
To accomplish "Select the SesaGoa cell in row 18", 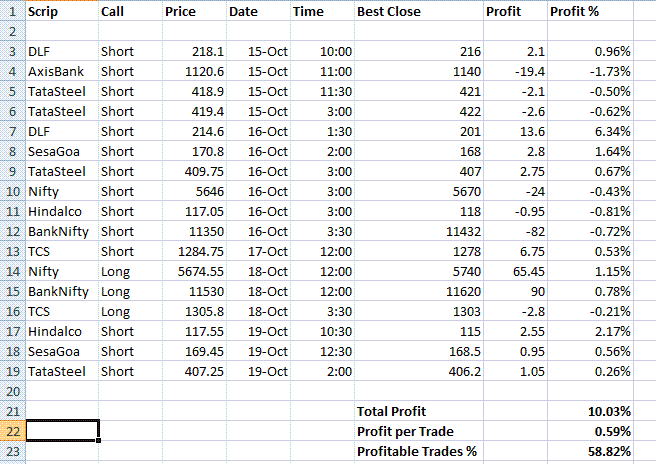I will (62, 351).
